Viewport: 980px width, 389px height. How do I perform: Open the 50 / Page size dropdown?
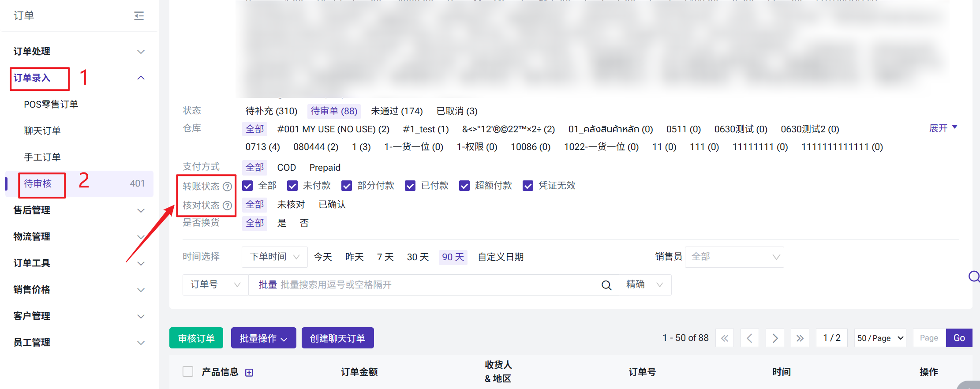click(x=880, y=338)
